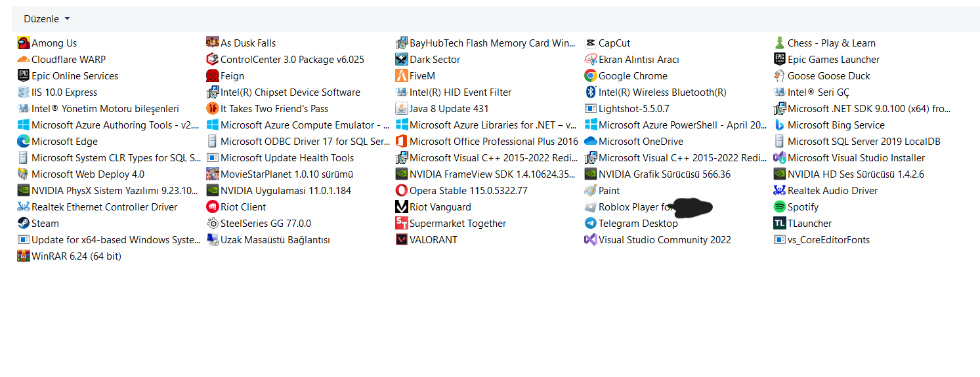The width and height of the screenshot is (980, 377).
Task: Select the Telegram Desktop icon
Action: (x=591, y=224)
